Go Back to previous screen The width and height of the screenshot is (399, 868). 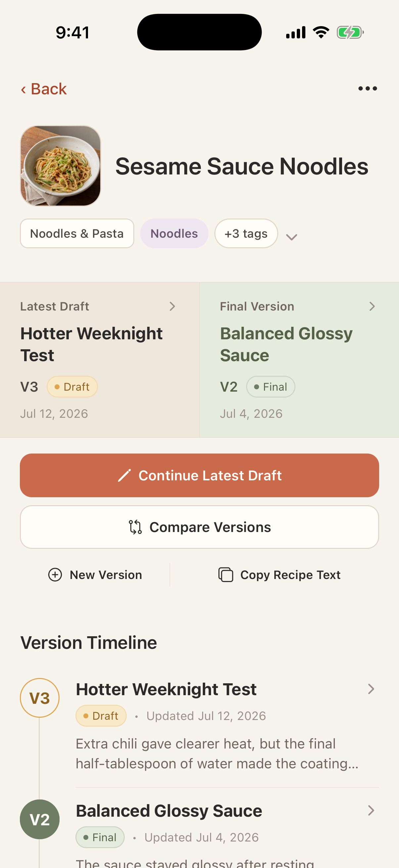pyautogui.click(x=44, y=89)
